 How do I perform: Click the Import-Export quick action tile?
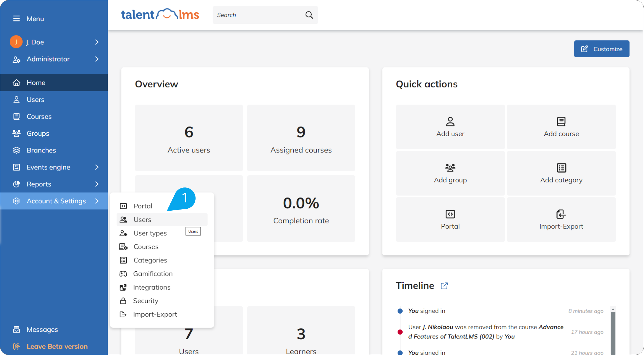pos(561,220)
